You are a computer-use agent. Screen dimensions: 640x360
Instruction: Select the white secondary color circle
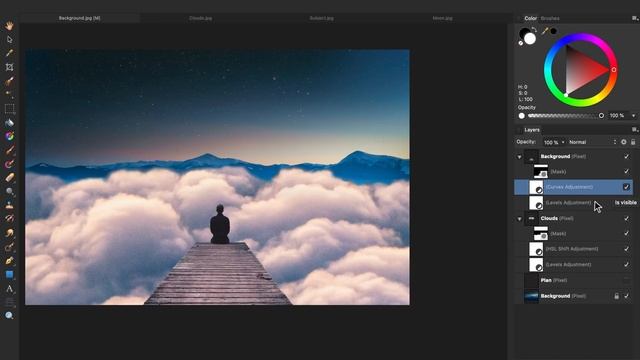pos(530,39)
